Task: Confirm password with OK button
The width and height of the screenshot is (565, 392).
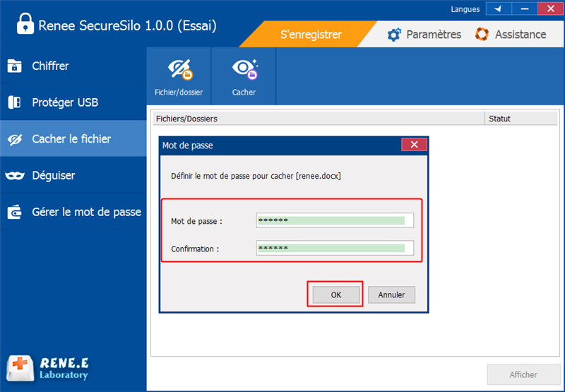Action: (335, 295)
